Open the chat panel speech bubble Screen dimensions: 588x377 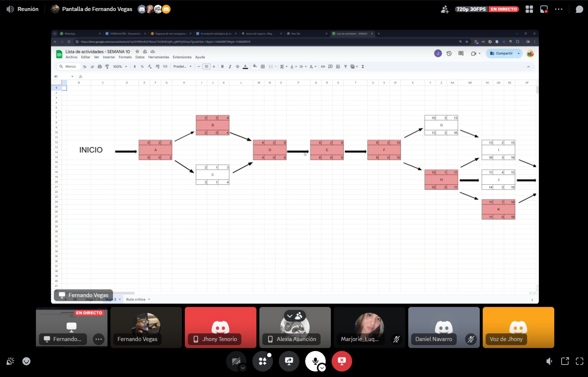[579, 9]
